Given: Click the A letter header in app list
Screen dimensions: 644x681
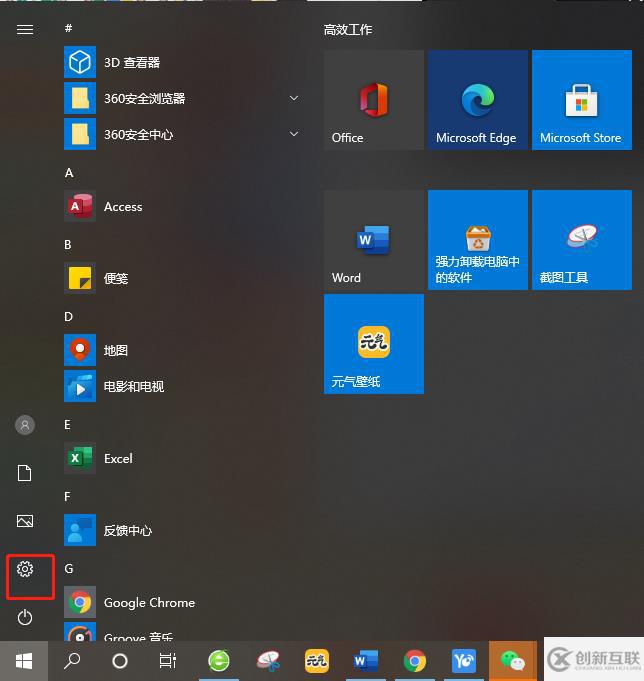Looking at the screenshot, I should 69,173.
